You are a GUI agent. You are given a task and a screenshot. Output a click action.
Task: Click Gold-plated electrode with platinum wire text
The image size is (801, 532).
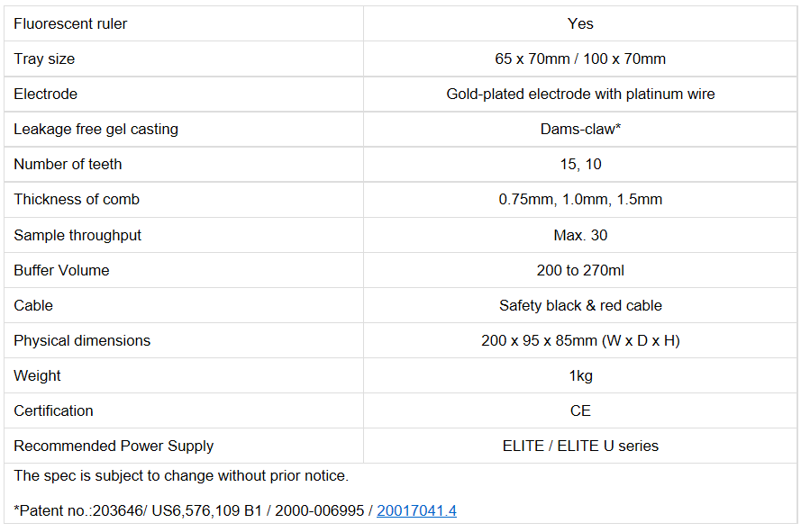[x=580, y=94]
